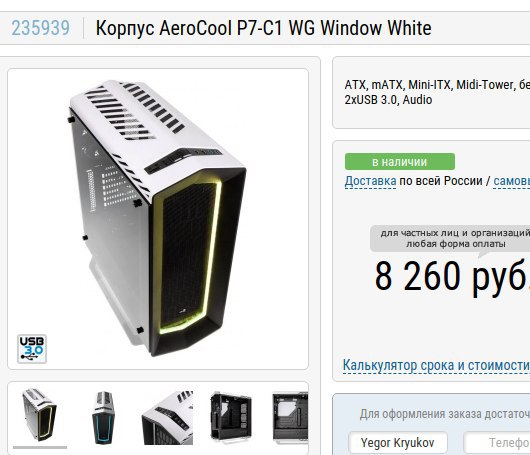Click the Телефон phone input field
530x455 pixels.
(497, 443)
